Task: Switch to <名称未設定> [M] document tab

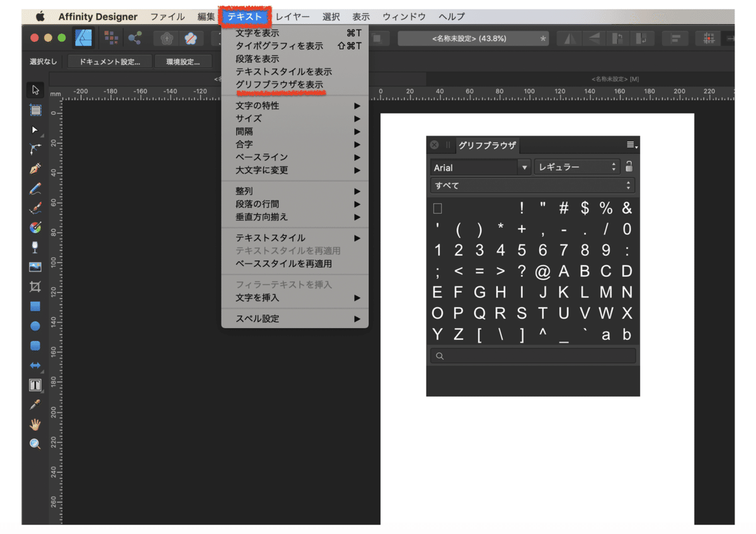Action: coord(616,79)
